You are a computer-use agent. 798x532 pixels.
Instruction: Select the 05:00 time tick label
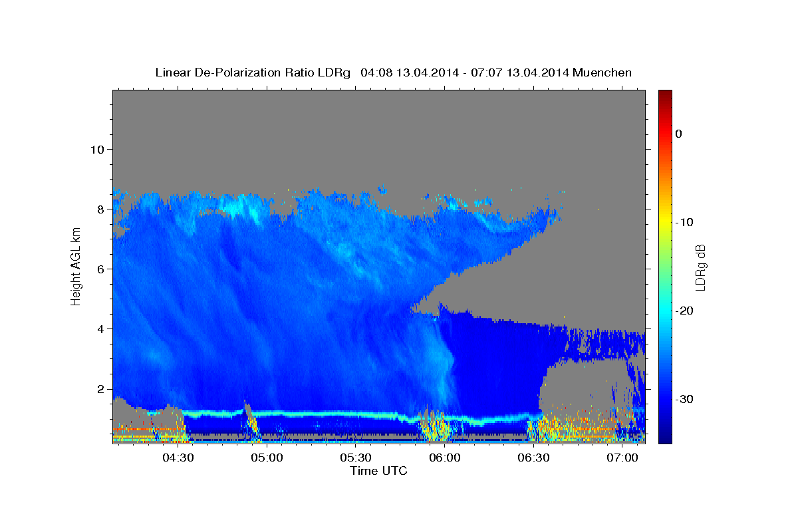point(267,458)
